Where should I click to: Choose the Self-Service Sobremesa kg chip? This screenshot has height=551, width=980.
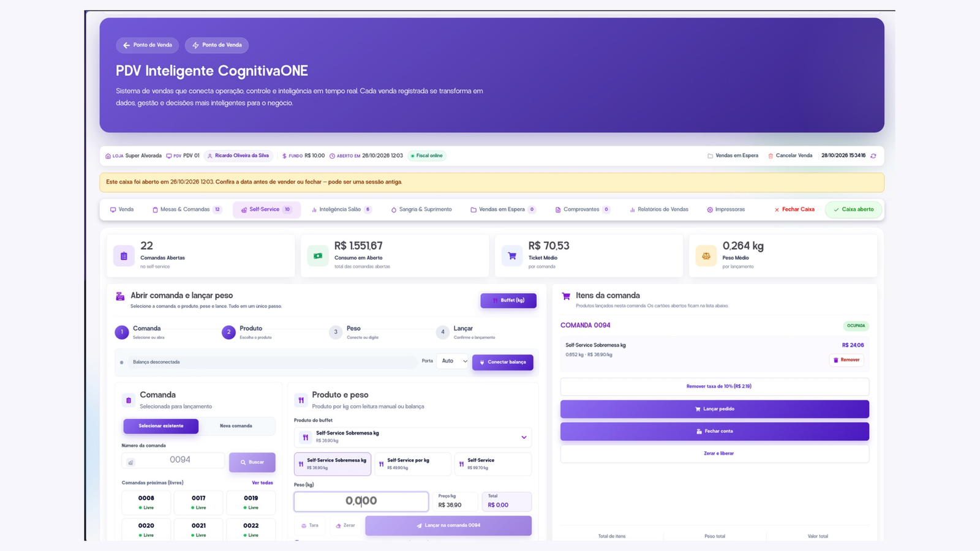pos(333,464)
